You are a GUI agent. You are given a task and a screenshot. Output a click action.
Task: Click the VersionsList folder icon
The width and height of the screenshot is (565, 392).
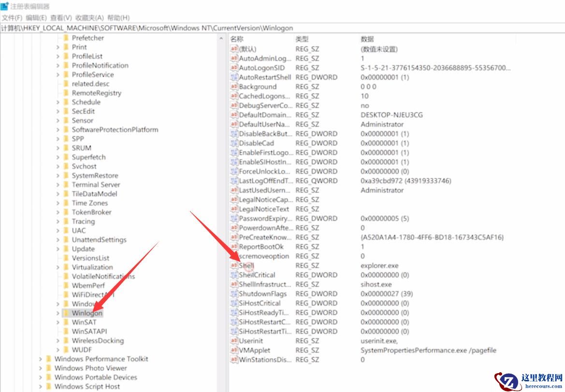click(x=66, y=258)
